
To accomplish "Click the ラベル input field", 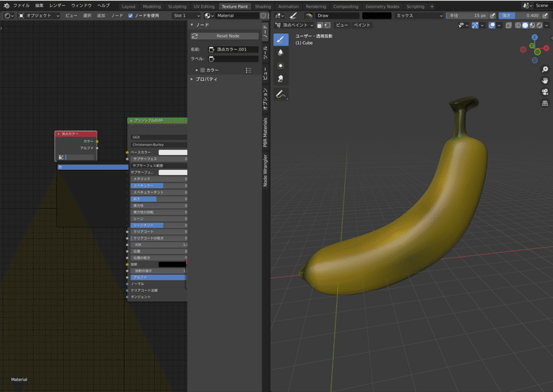I will (x=233, y=59).
